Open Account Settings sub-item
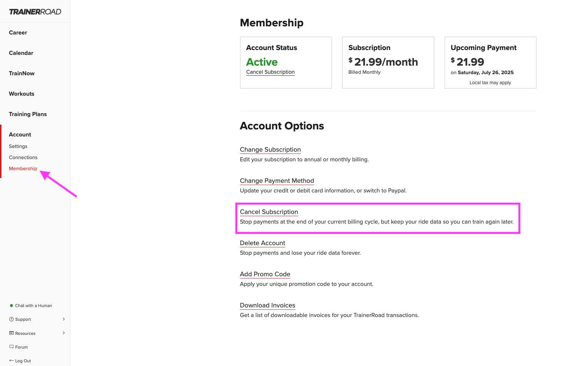The height and width of the screenshot is (366, 588). click(x=18, y=146)
